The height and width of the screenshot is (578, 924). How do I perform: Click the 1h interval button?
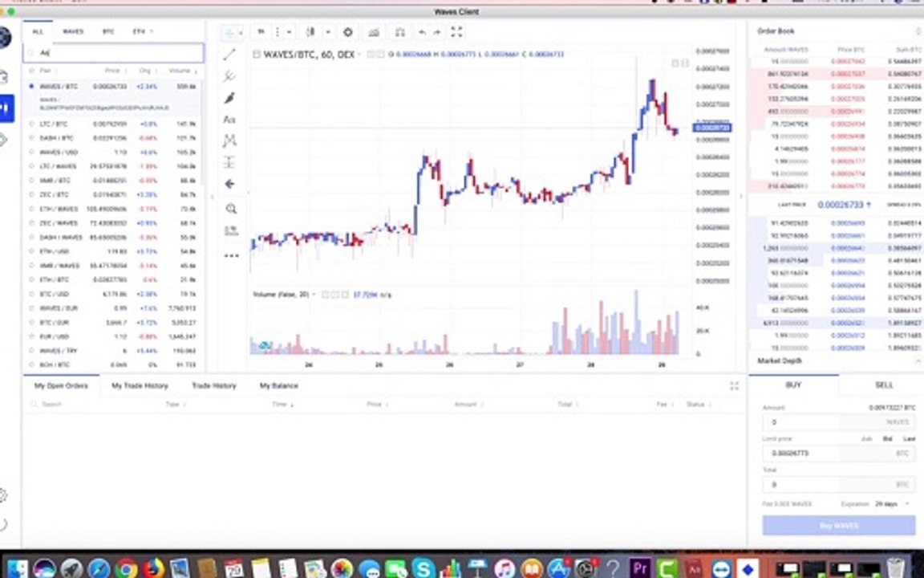pos(261,32)
